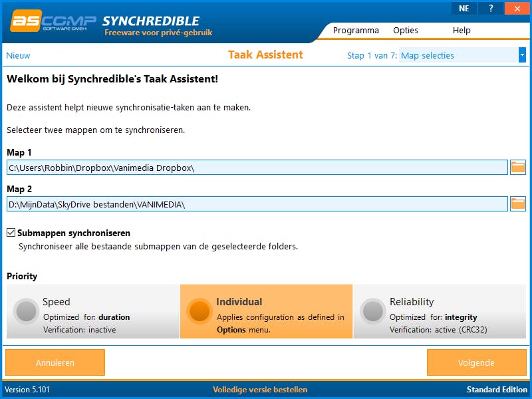Click the Nieuw link
532x399 pixels.
pyautogui.click(x=18, y=55)
